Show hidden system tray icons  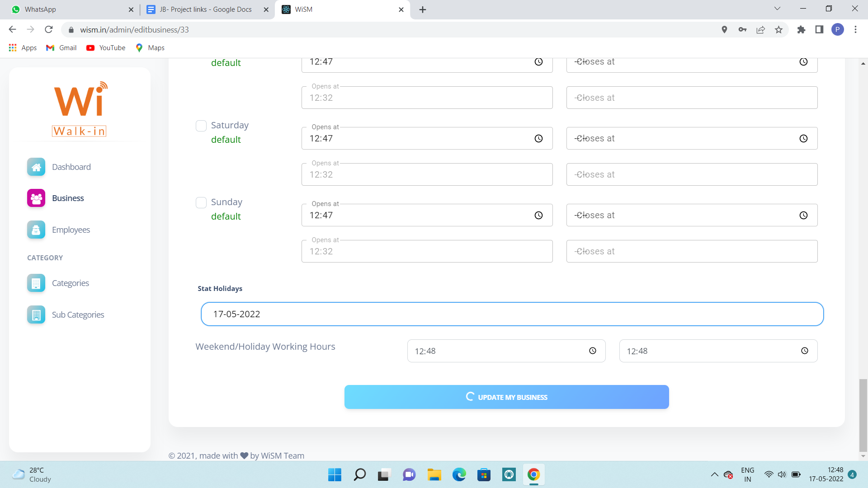point(714,474)
